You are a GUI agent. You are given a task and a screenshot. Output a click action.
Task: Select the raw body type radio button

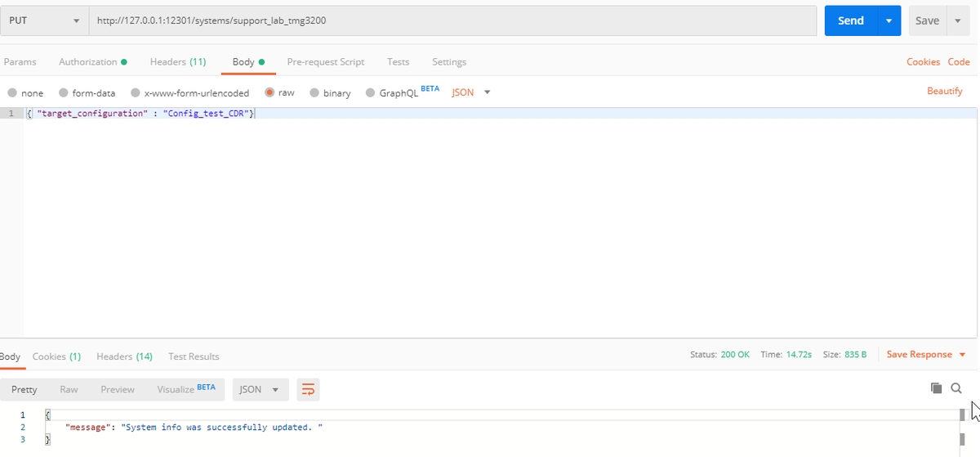click(269, 93)
